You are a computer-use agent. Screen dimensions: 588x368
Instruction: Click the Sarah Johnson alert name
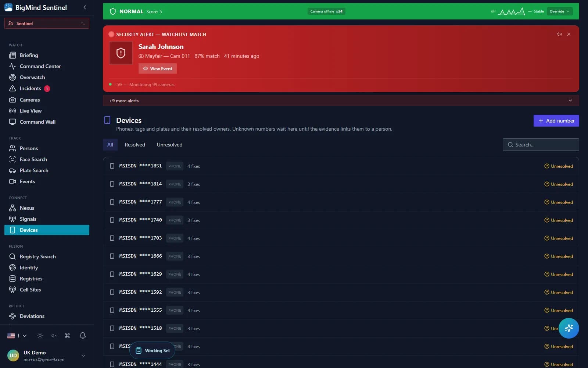[x=161, y=47]
